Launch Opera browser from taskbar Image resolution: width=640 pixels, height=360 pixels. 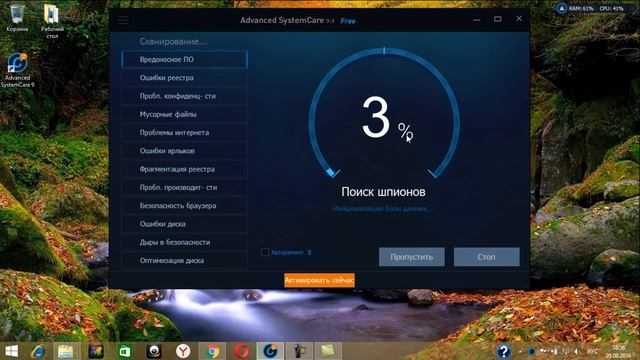241,351
